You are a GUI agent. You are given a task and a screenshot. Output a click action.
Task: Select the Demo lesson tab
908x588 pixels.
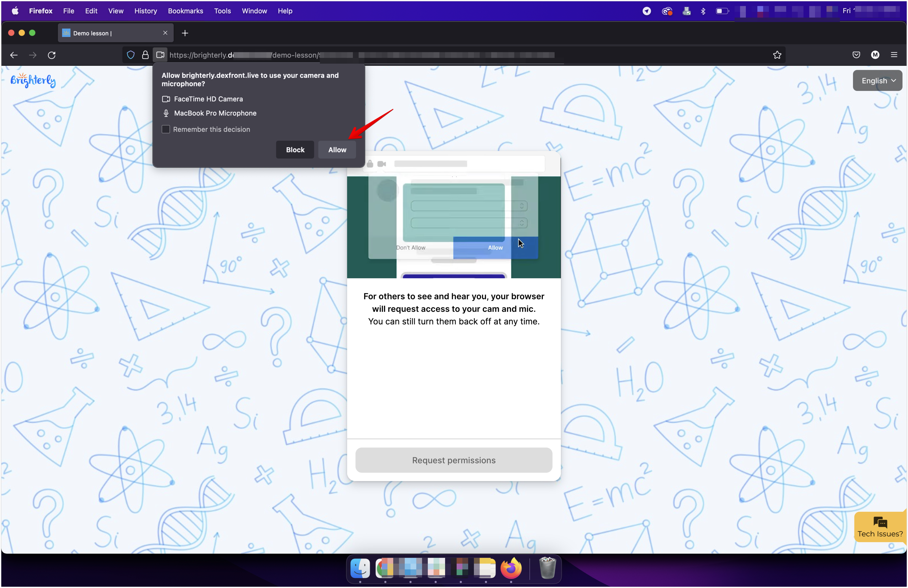[x=116, y=33]
